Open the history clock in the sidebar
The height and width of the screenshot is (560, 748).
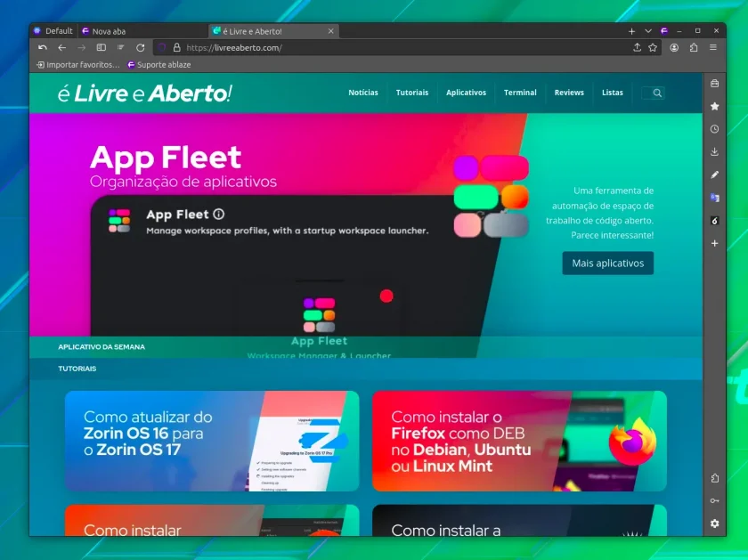[714, 129]
